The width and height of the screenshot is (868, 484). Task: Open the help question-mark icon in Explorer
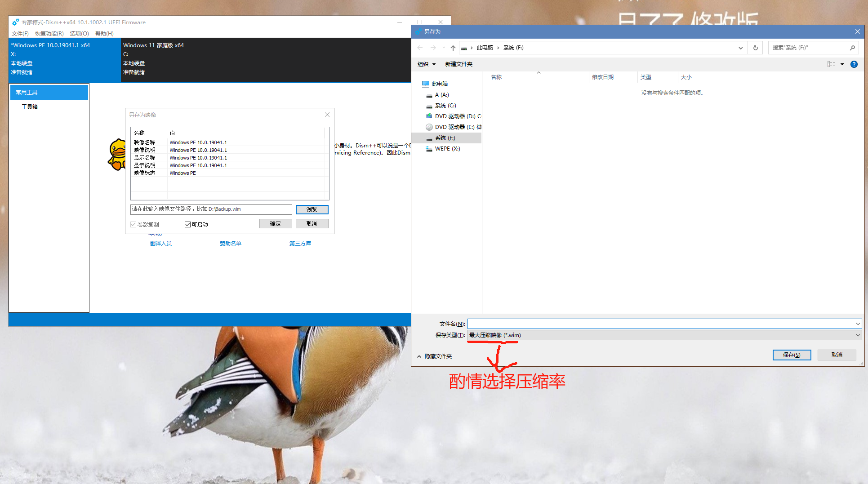point(854,64)
